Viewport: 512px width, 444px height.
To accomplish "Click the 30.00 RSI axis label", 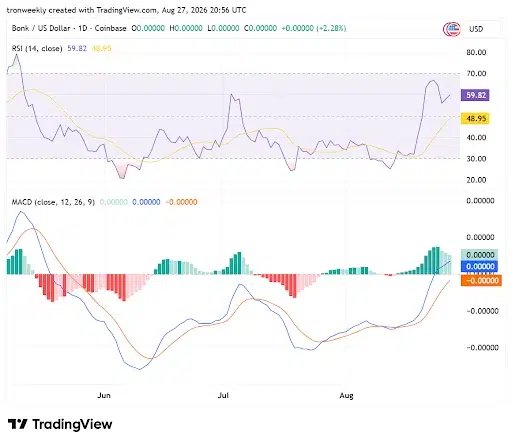I will (476, 159).
